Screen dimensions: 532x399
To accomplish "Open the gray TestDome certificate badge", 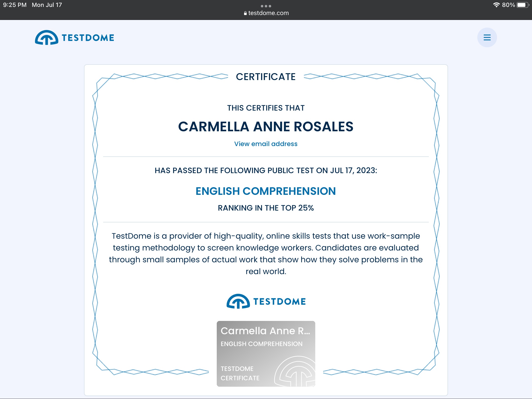I will (266, 354).
